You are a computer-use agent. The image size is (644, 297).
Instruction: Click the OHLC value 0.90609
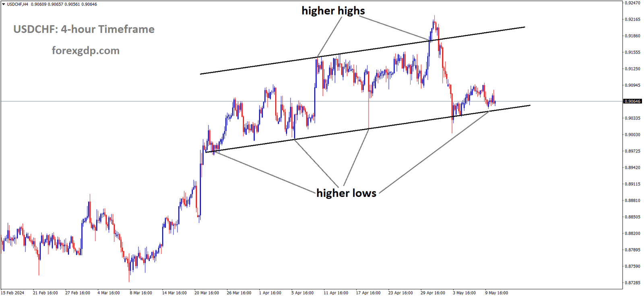tap(39, 4)
